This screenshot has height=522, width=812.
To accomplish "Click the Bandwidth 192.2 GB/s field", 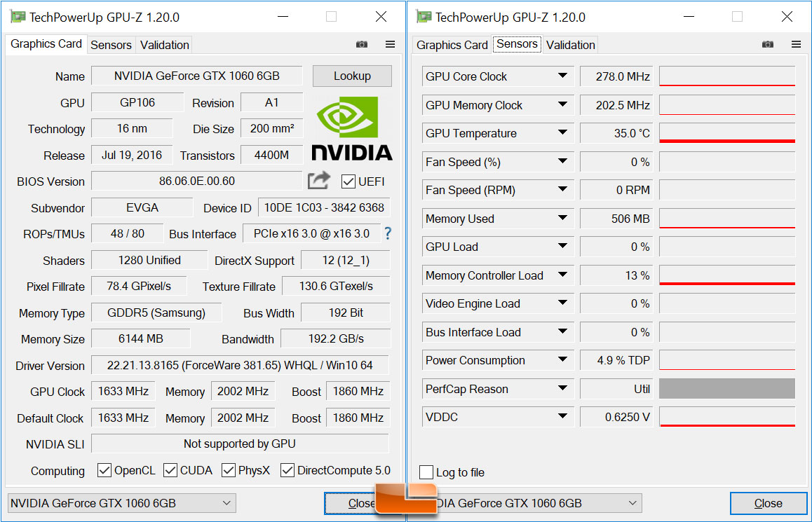I will coord(335,339).
